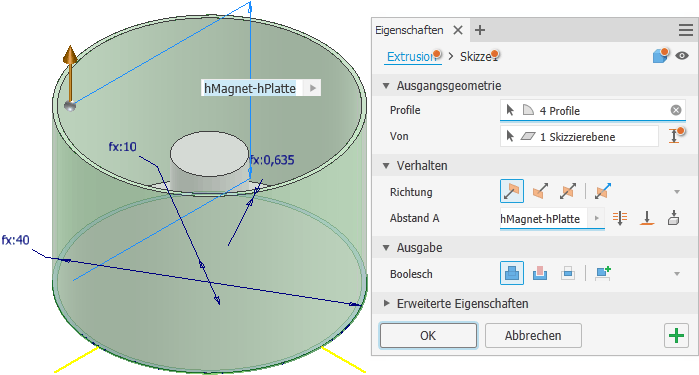
Task: Select the Boolean join operation
Action: (511, 273)
